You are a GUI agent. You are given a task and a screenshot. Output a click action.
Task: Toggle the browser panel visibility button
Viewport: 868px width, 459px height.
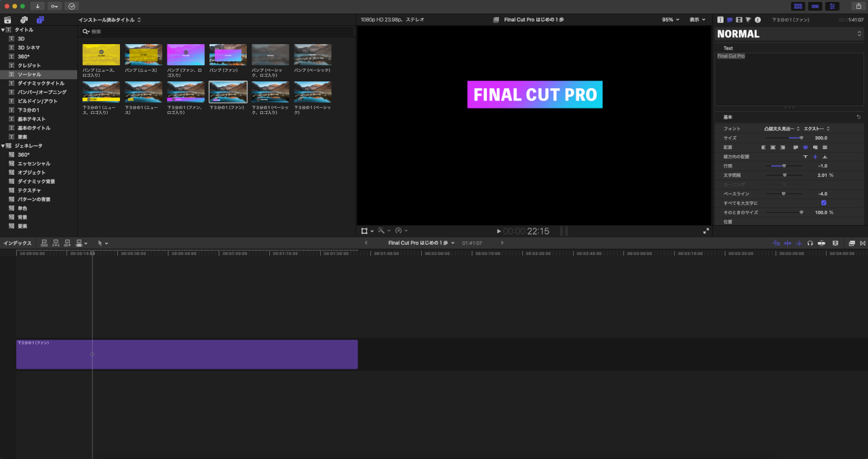tap(798, 6)
